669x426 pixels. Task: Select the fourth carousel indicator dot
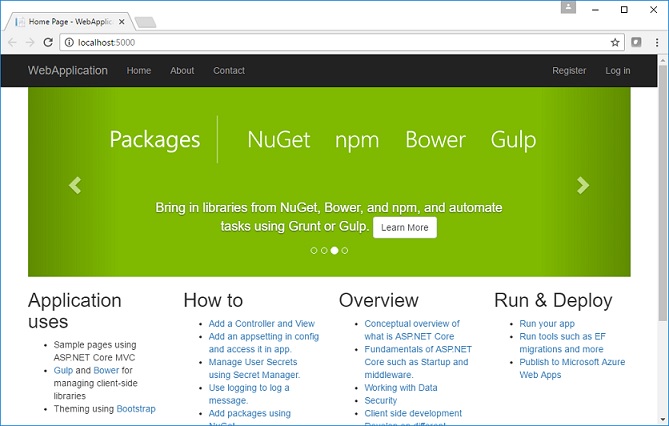pos(345,250)
